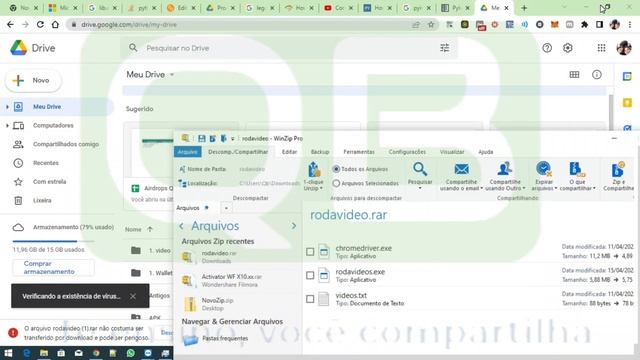Click the Drive file list vertical scrollbar
The height and width of the screenshot is (360, 640).
pyautogui.click(x=611, y=112)
